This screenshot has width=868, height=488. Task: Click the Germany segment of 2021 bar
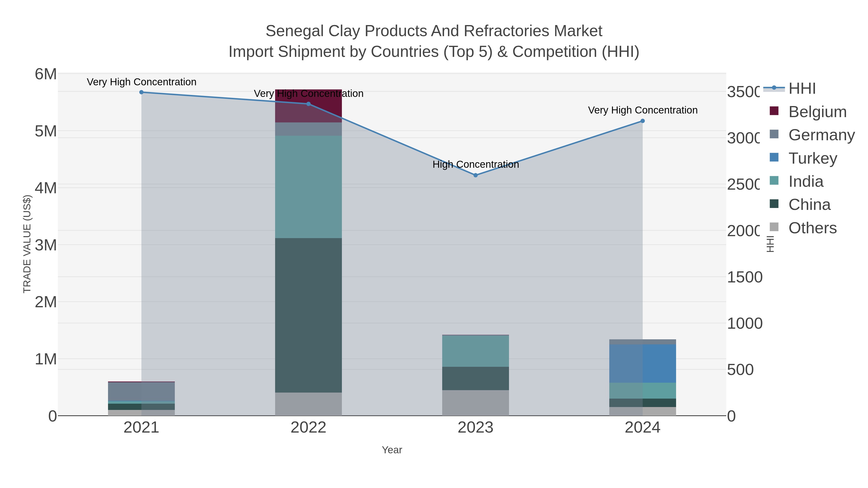pyautogui.click(x=142, y=392)
